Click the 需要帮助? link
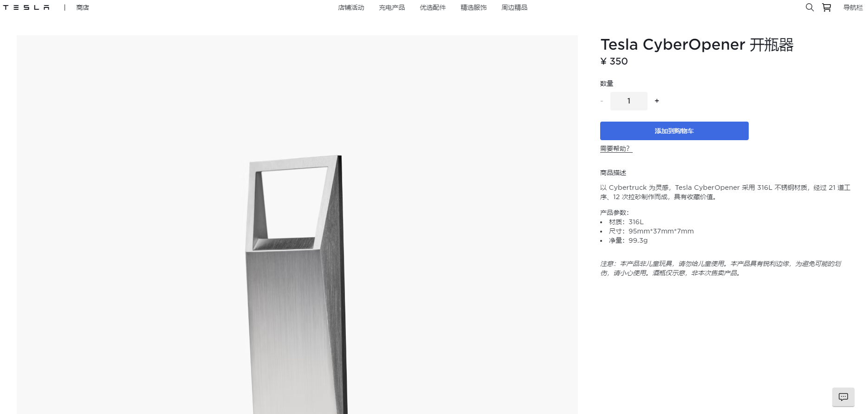The image size is (868, 414). pyautogui.click(x=615, y=149)
